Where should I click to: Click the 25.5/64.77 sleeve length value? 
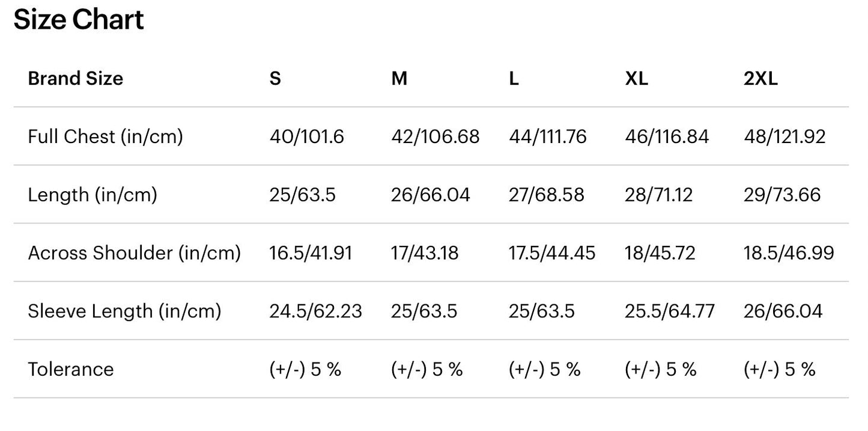click(669, 311)
